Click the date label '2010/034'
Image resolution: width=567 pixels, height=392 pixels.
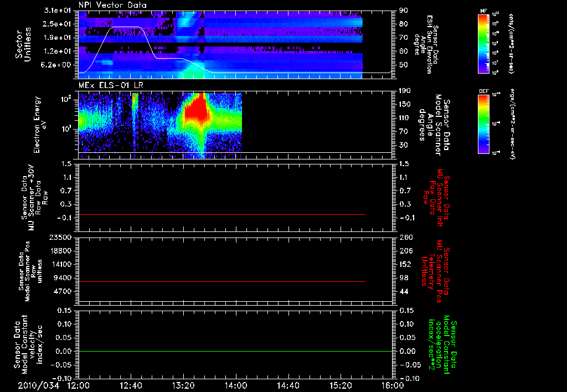pos(38,385)
